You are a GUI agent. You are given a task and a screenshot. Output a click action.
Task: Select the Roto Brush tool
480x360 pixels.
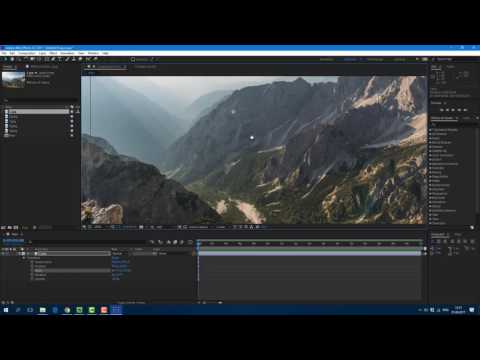(x=88, y=59)
